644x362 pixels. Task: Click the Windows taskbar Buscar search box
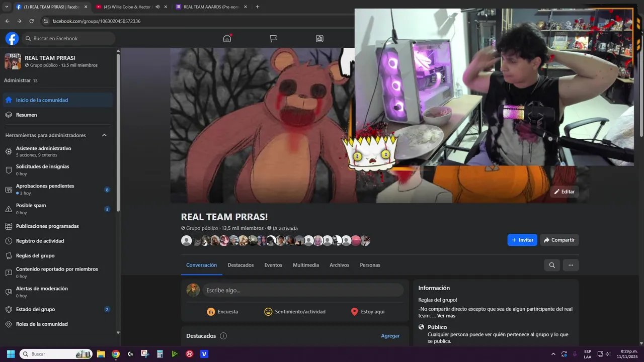click(x=56, y=354)
